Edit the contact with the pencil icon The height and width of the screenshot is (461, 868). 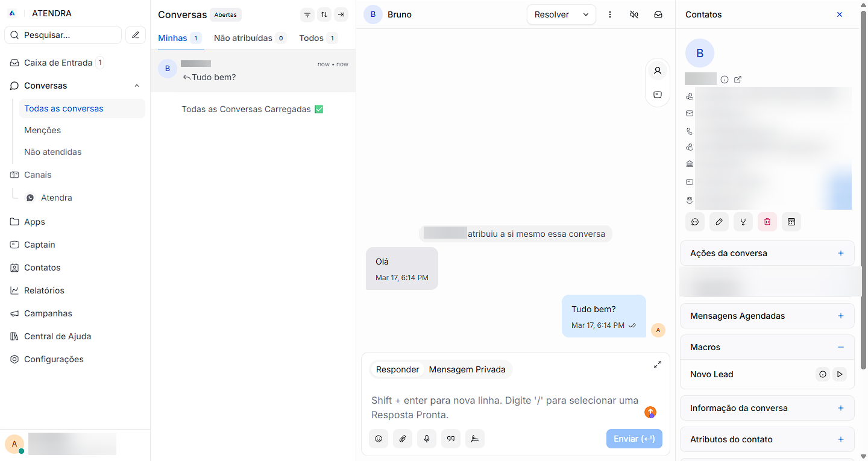coord(719,222)
